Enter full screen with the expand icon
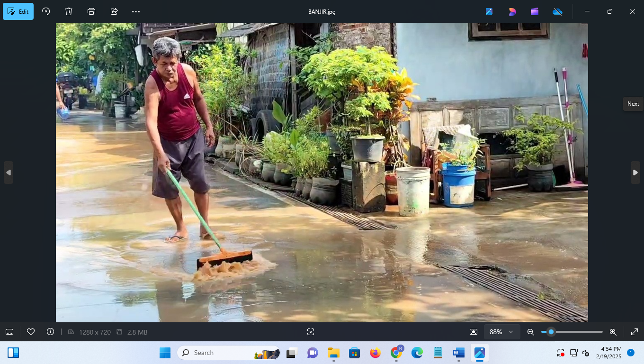This screenshot has height=364, width=644. tap(635, 332)
